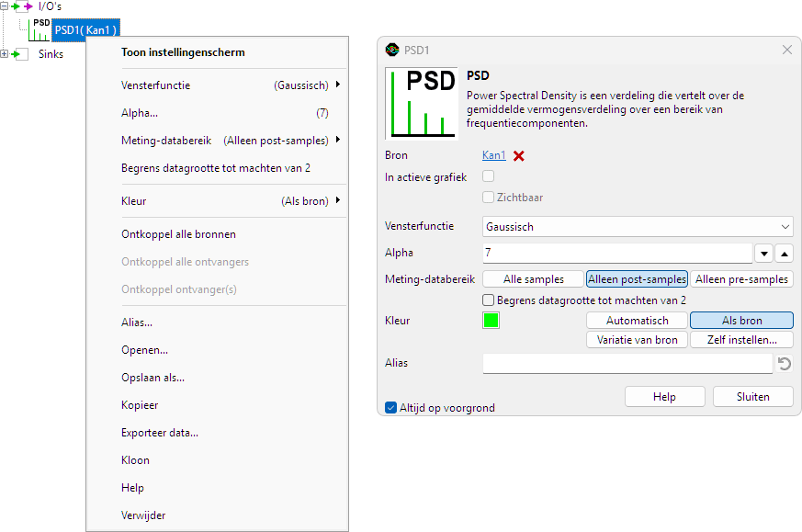Select the Sinks tree item label
This screenshot has height=532, width=802.
(x=51, y=54)
